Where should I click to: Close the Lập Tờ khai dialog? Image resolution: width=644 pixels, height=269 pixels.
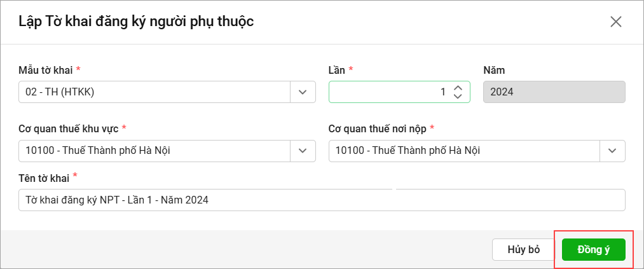pos(615,22)
